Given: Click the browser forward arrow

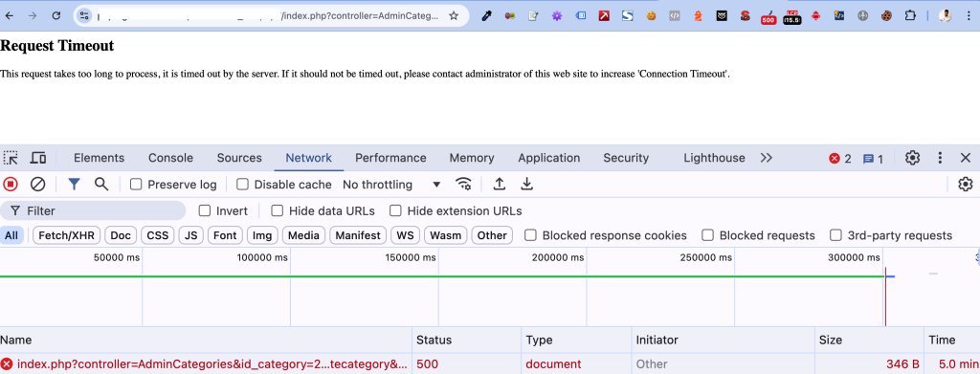Looking at the screenshot, I should (33, 15).
